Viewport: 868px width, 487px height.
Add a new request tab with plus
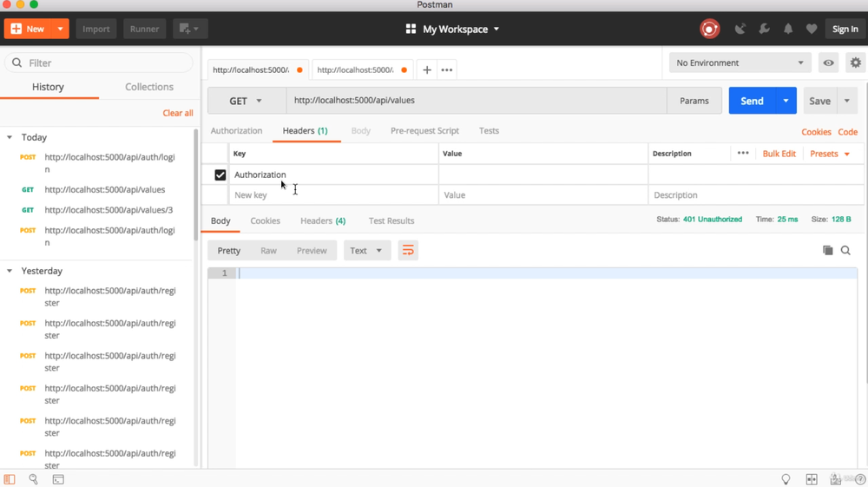point(427,69)
